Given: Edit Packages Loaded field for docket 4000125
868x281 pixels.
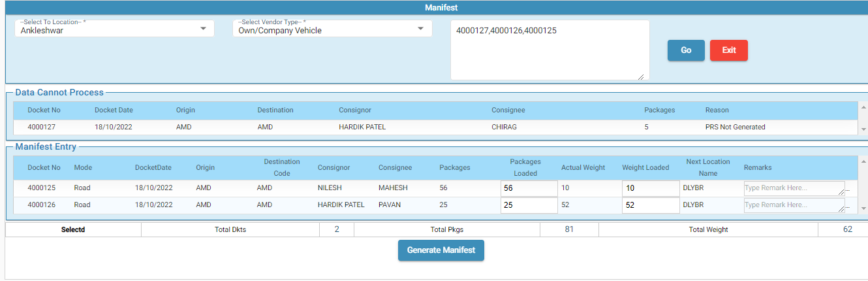Looking at the screenshot, I should [529, 188].
